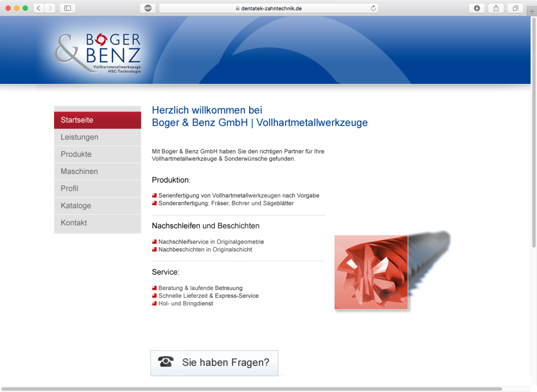Focus the dentatek-zahntechnik.de address field
Image resolution: width=537 pixels, height=392 pixels.
pyautogui.click(x=268, y=8)
